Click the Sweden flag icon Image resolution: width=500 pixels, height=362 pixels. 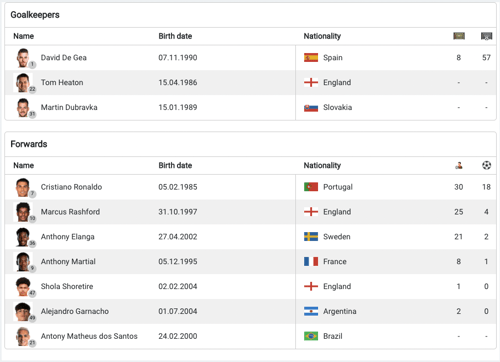click(x=311, y=236)
